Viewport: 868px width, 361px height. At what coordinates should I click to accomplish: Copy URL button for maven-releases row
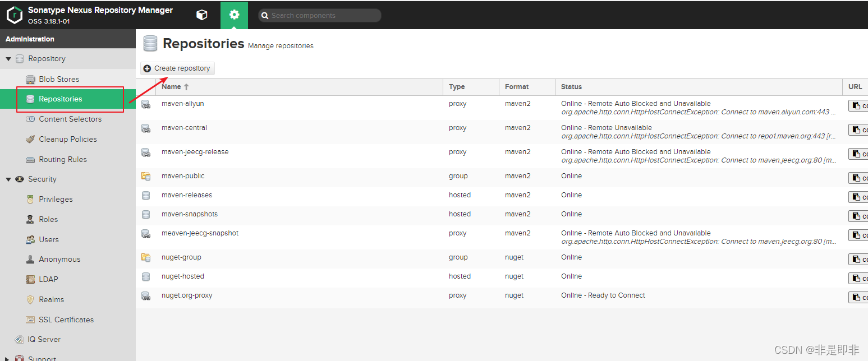pyautogui.click(x=858, y=197)
